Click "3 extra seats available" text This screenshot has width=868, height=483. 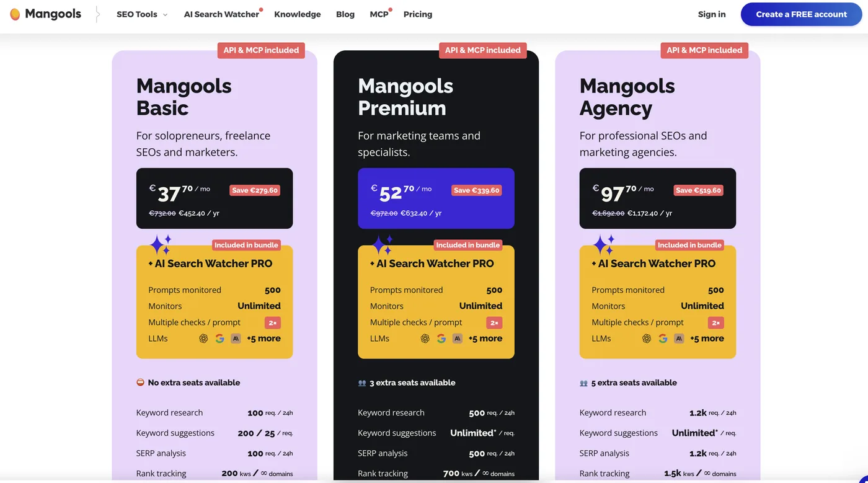412,383
